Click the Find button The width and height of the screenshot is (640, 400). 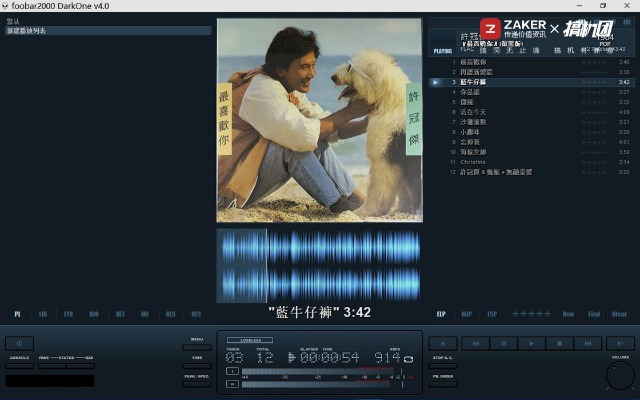pyautogui.click(x=594, y=314)
